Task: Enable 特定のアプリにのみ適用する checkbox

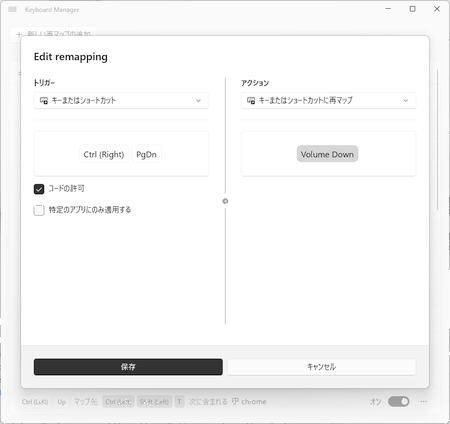Action: (x=39, y=210)
